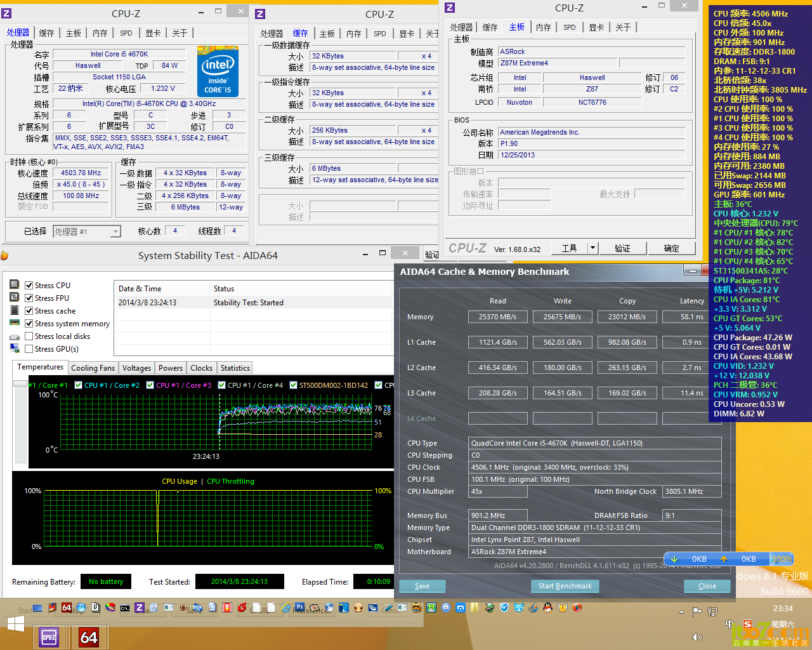Open the network tray icon
This screenshot has height=650, width=812.
712,611
